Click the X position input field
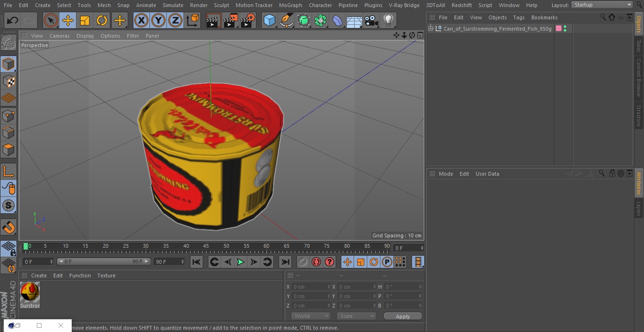Screen dimensions: 644x332 click(x=310, y=287)
